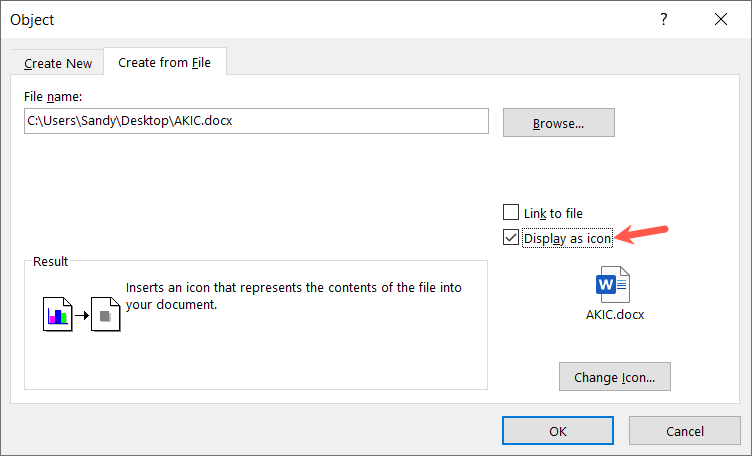
Task: Click the colored chart document icon in Result
Action: [x=59, y=317]
